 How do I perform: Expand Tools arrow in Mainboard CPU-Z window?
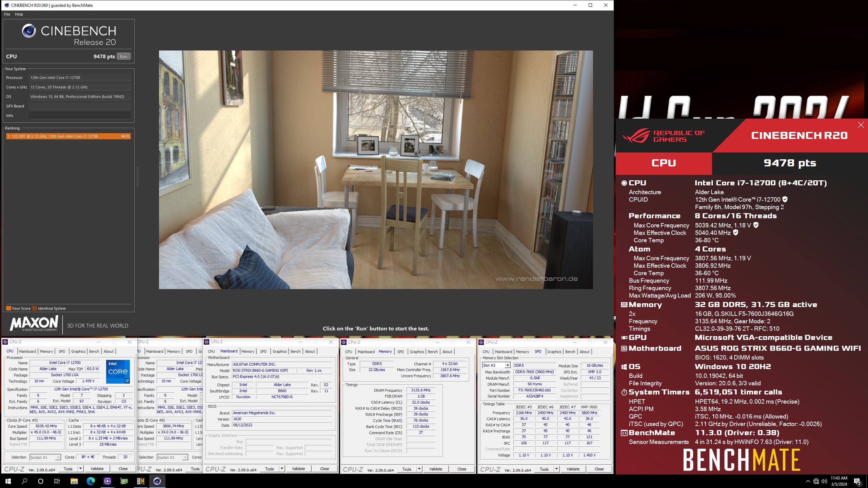coord(282,469)
